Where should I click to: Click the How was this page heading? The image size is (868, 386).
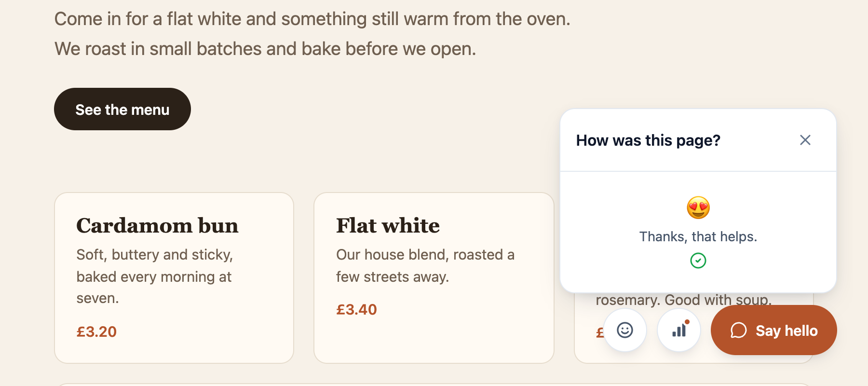point(648,140)
